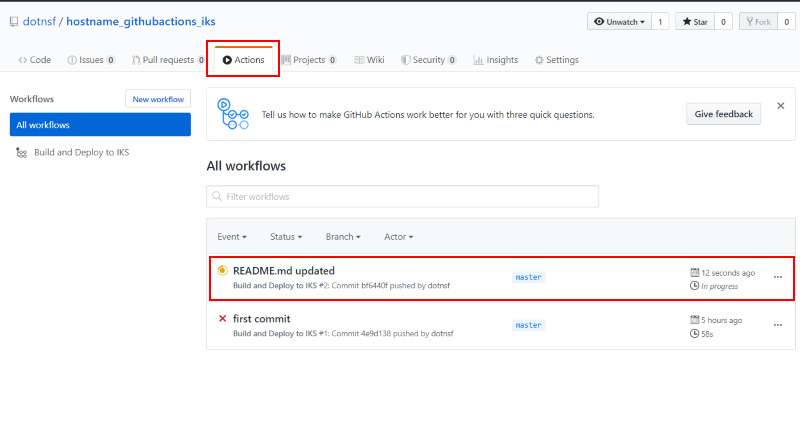The image size is (800, 434).
Task: Click the Code brackets icon
Action: tap(22, 60)
